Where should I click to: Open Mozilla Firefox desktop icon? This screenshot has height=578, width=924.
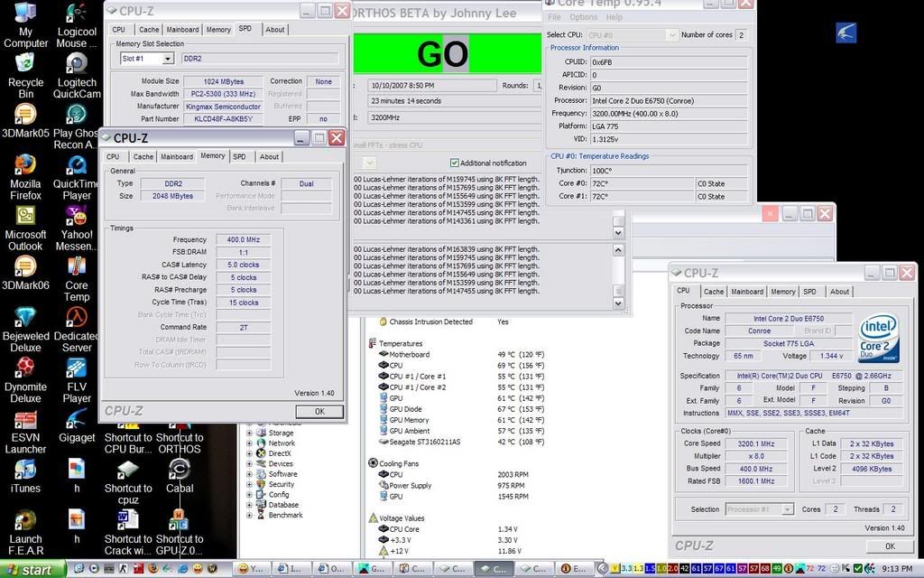(x=25, y=177)
